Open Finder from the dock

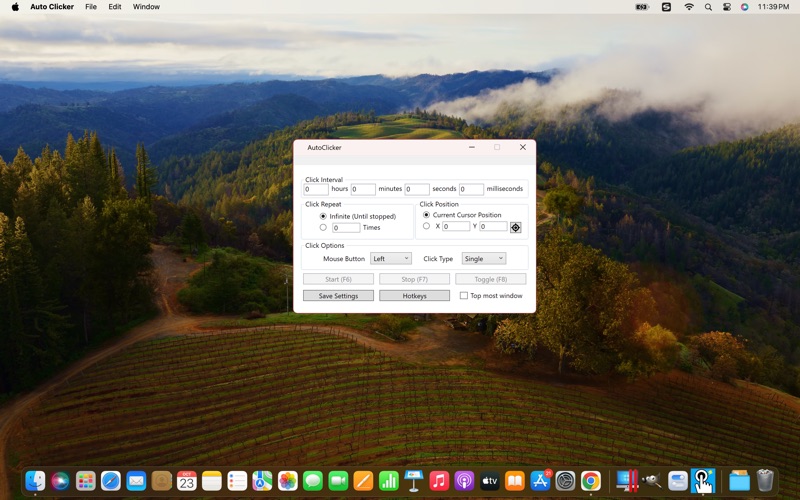[35, 481]
